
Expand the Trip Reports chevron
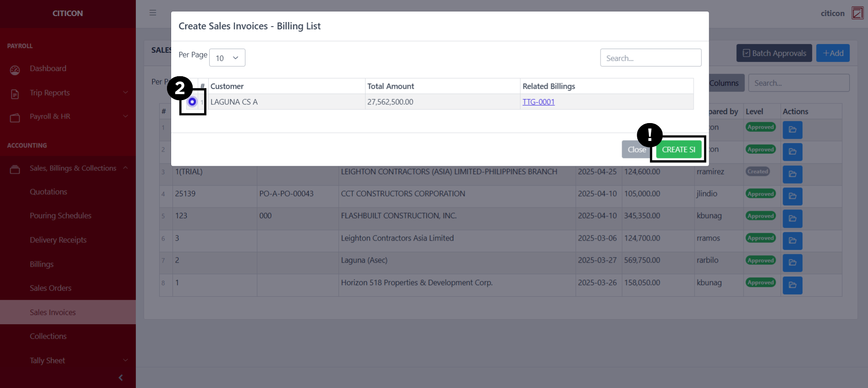(x=125, y=92)
